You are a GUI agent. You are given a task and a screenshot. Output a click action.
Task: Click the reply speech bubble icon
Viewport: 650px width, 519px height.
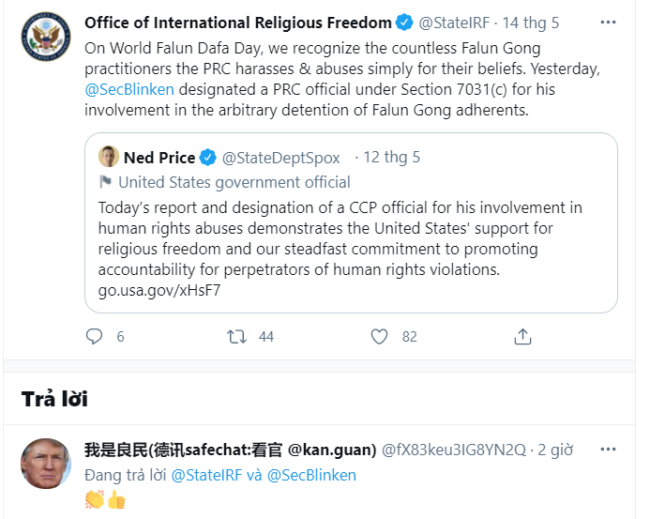[x=94, y=337]
